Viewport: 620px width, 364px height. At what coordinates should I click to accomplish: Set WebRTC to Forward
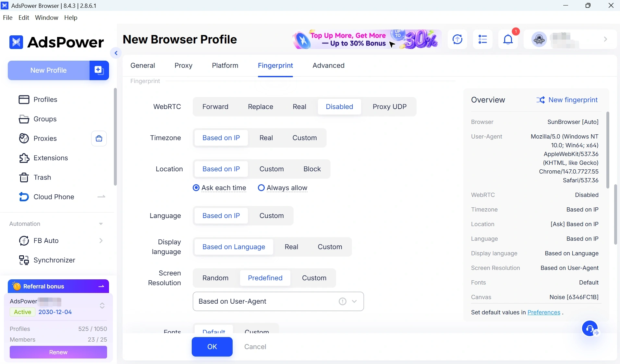point(215,107)
